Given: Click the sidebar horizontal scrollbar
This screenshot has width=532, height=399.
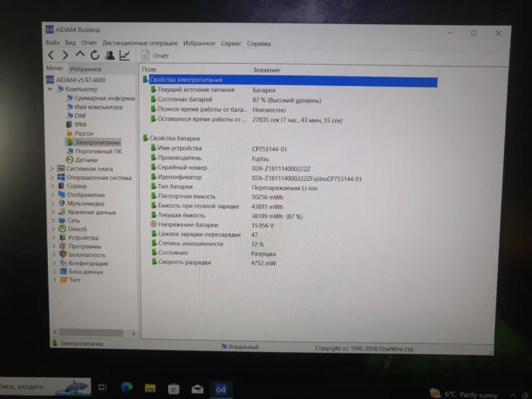Looking at the screenshot, I should [93, 334].
